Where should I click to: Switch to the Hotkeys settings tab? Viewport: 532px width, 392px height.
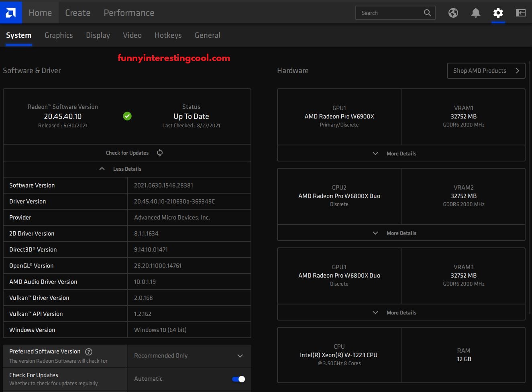(x=168, y=35)
